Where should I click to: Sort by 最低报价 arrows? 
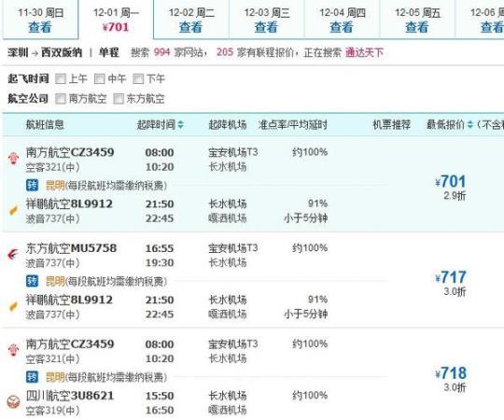(x=470, y=125)
